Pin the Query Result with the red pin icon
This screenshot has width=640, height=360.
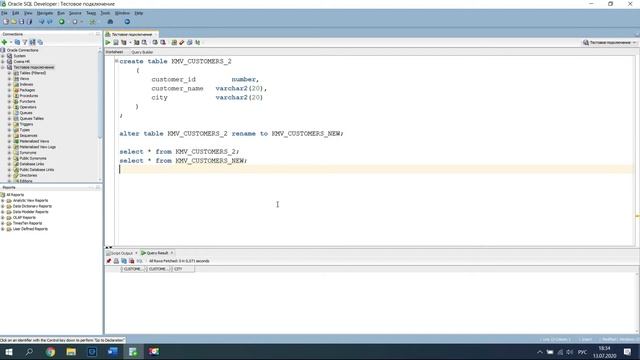coord(109,261)
